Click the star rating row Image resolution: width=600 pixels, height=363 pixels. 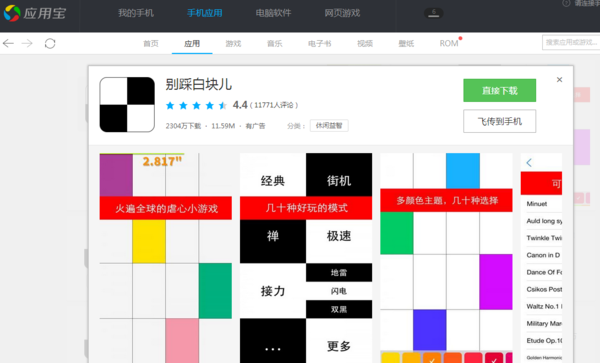coord(196,105)
